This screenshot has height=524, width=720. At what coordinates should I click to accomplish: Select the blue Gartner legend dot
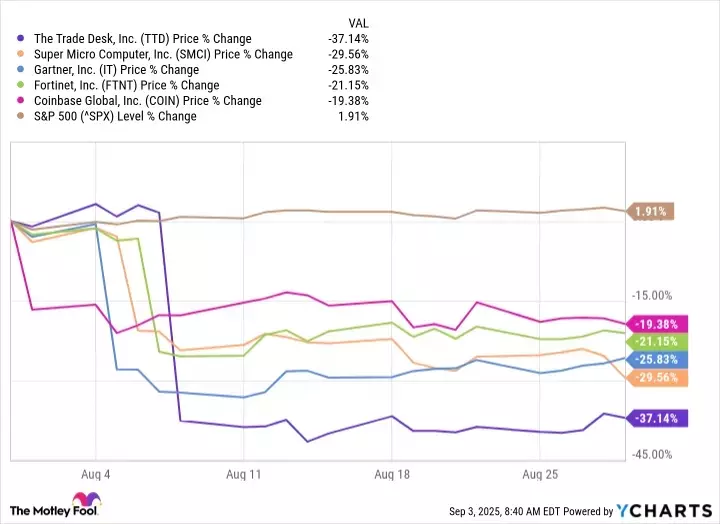coord(22,70)
